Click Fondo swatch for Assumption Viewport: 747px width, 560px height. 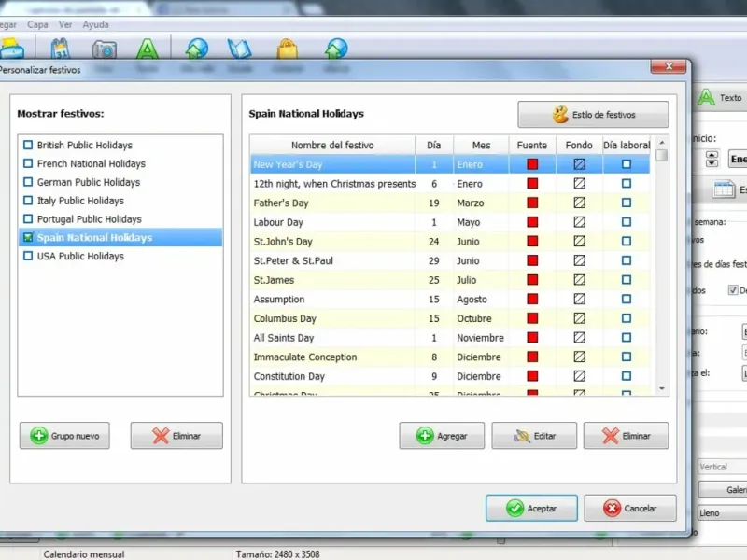[579, 299]
